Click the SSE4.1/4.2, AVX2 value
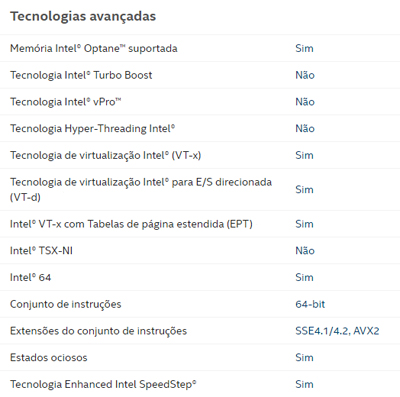 tap(337, 331)
